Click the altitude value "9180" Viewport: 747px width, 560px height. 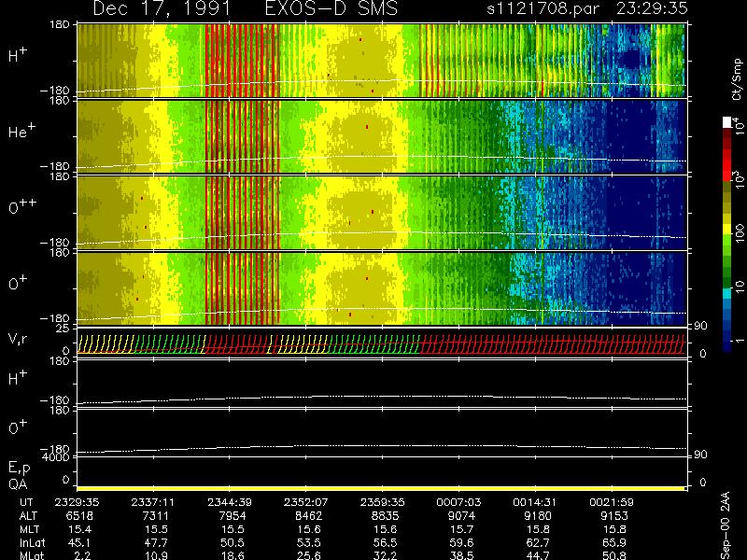point(538,516)
